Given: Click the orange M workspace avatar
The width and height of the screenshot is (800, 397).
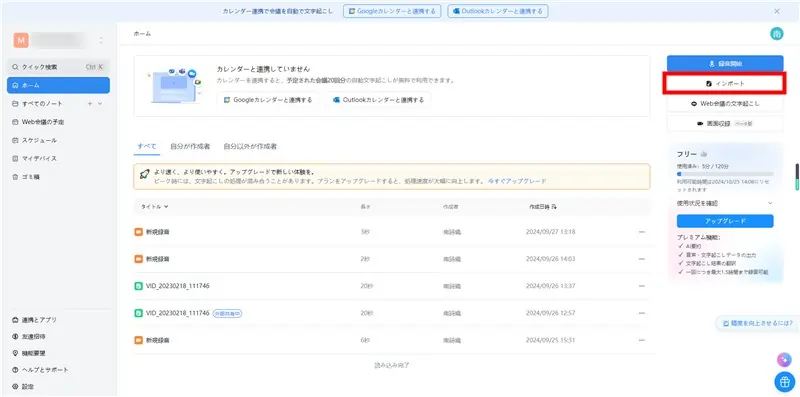Looking at the screenshot, I should pos(21,40).
